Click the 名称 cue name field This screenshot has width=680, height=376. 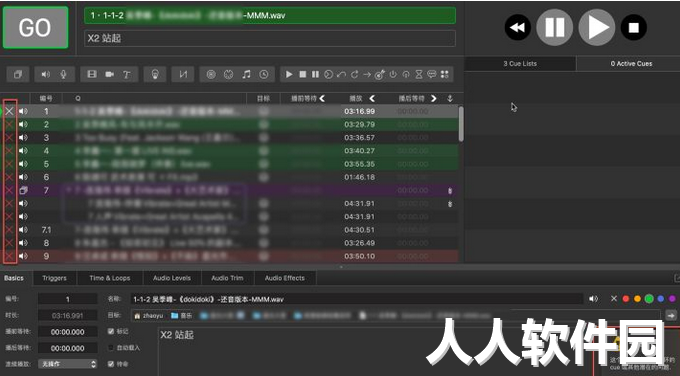point(356,299)
